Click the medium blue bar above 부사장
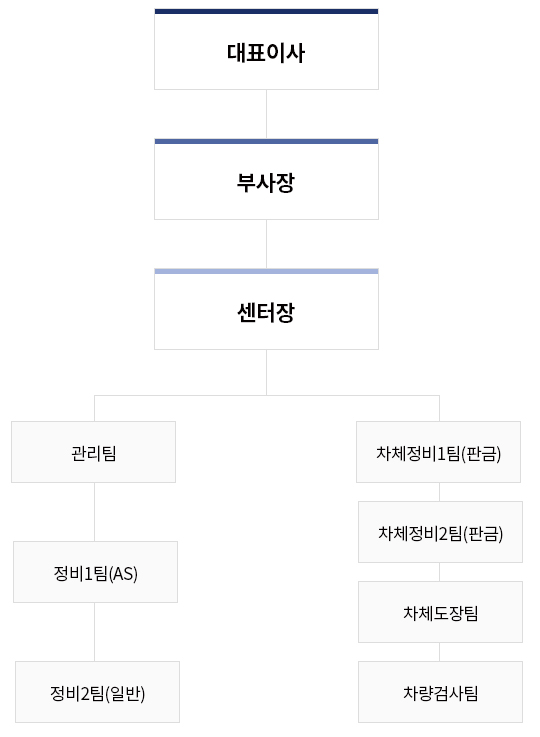Viewport: 540px width, 737px height. [266, 141]
